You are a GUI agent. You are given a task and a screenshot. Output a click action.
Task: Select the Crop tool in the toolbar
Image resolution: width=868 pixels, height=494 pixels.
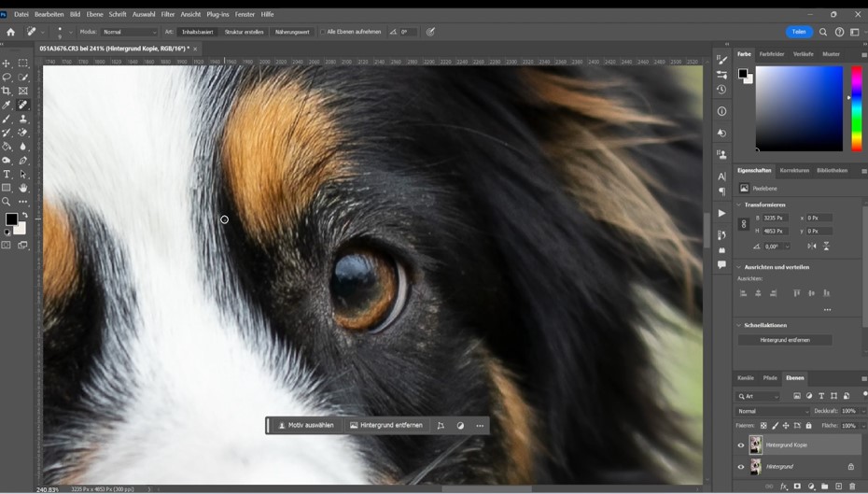(7, 91)
